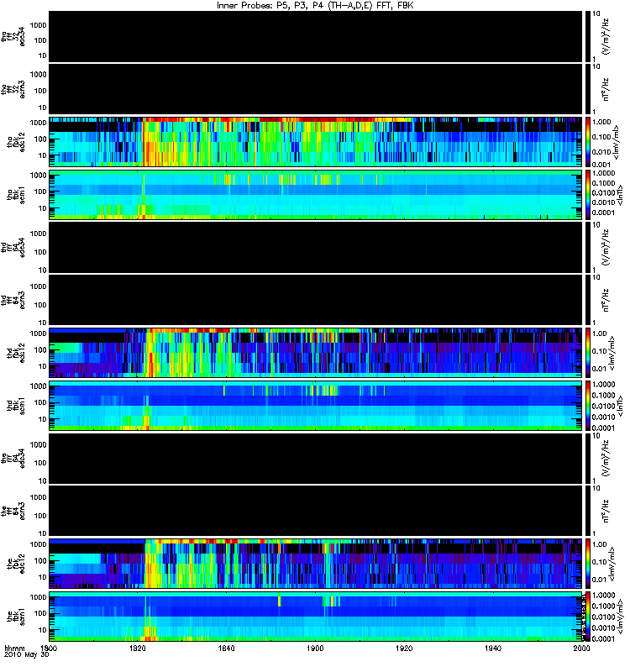Click the black color bar of tha fff edc34
630x672 pixels.
[587, 36]
